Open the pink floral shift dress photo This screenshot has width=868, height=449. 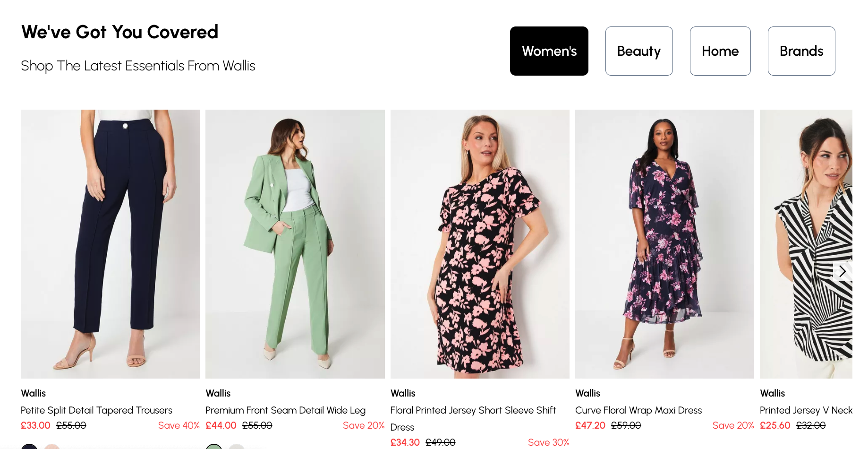[479, 244]
